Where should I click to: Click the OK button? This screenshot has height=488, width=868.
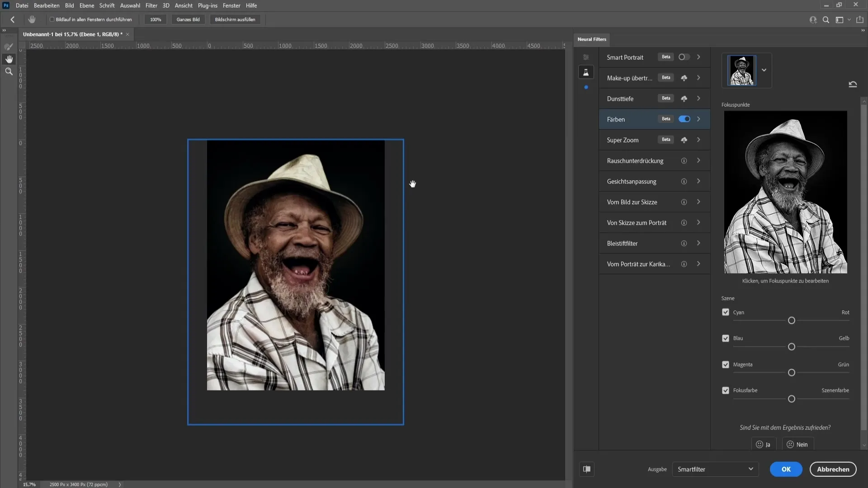coord(786,469)
